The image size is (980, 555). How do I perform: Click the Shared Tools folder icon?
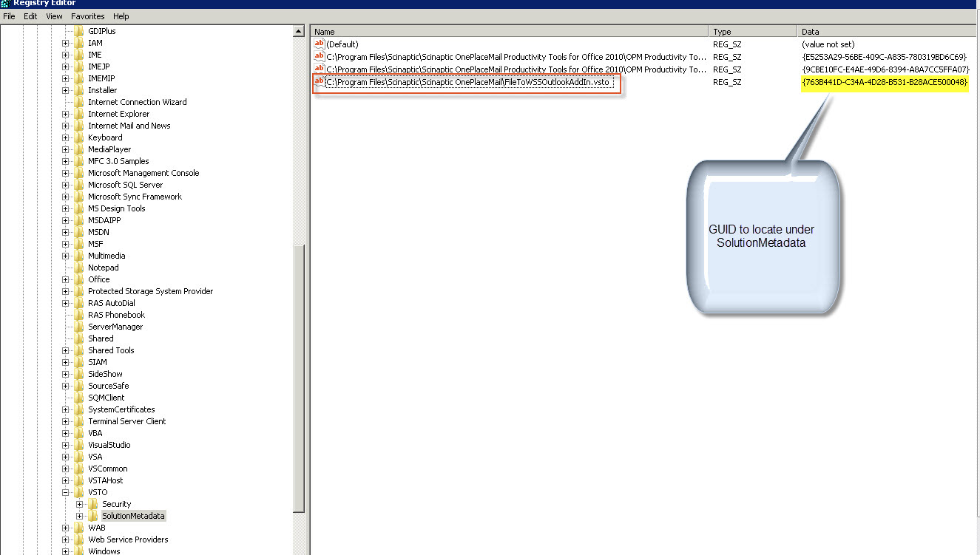tap(79, 350)
